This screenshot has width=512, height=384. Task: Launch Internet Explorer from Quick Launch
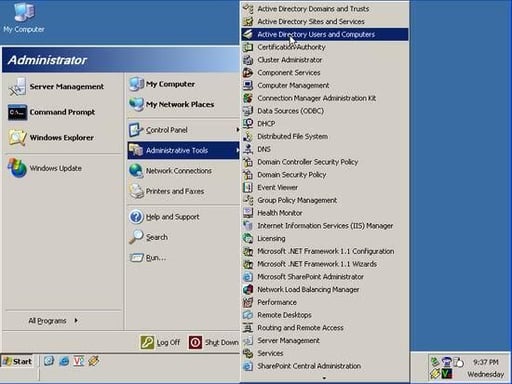64,361
